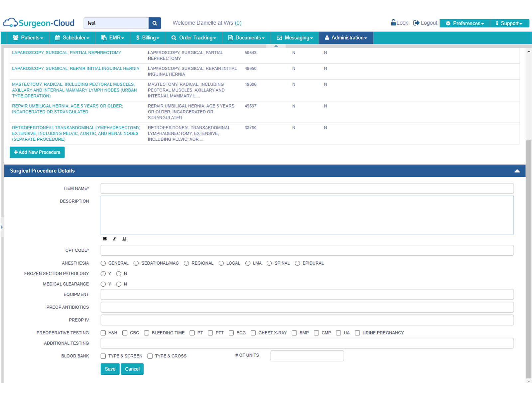Check the Type & Screen blood bank box
Viewport: 532px width, 399px height.
coord(103,356)
